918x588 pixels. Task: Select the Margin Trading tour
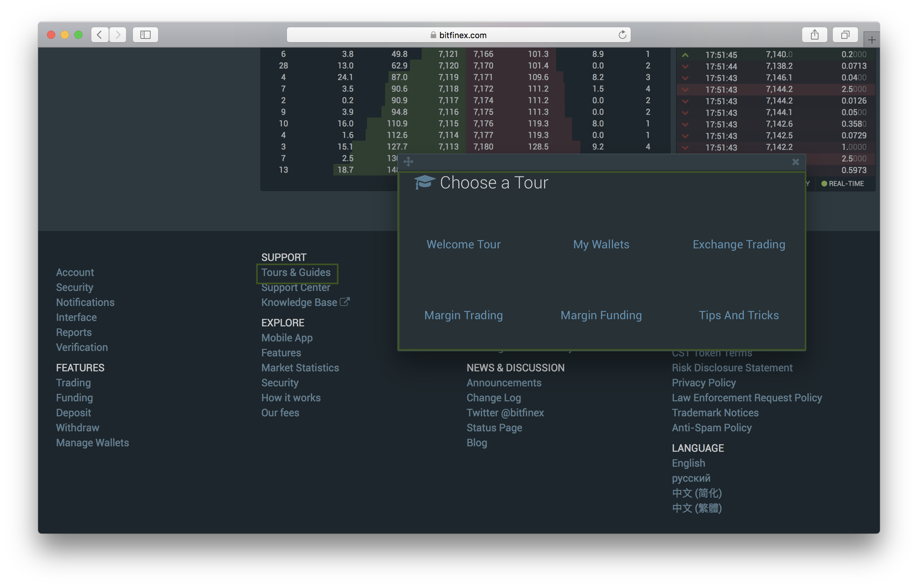464,314
